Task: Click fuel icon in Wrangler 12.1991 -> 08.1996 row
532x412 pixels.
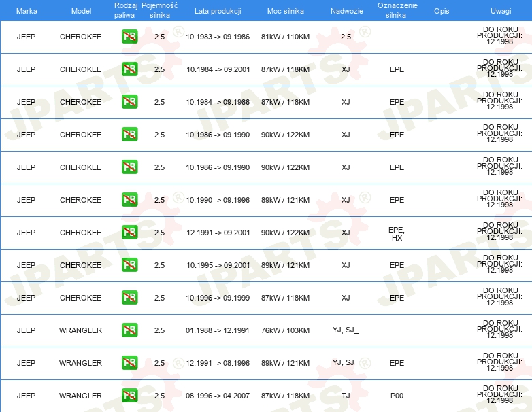Action: point(129,363)
